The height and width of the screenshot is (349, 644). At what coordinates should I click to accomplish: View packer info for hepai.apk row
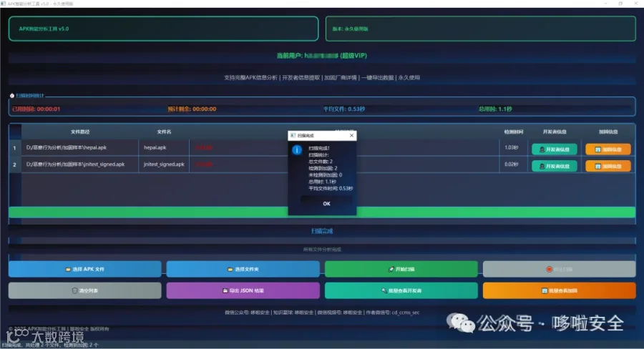click(x=608, y=149)
